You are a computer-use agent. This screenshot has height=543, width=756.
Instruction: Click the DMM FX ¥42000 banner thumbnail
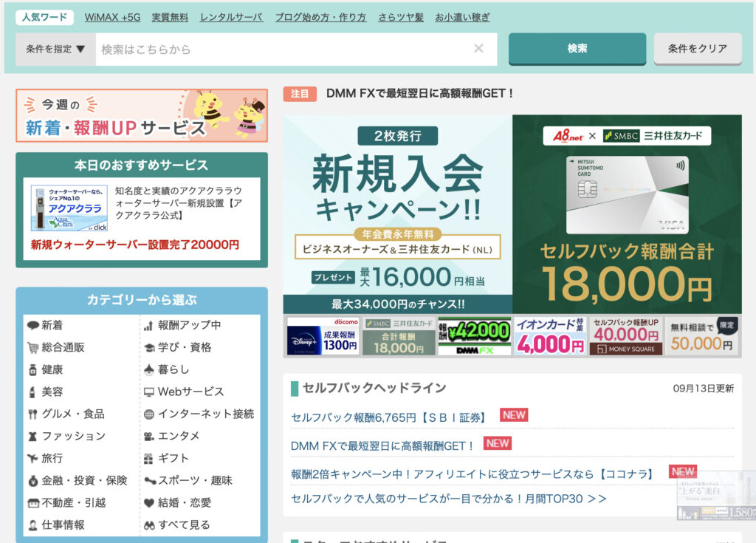click(x=474, y=337)
